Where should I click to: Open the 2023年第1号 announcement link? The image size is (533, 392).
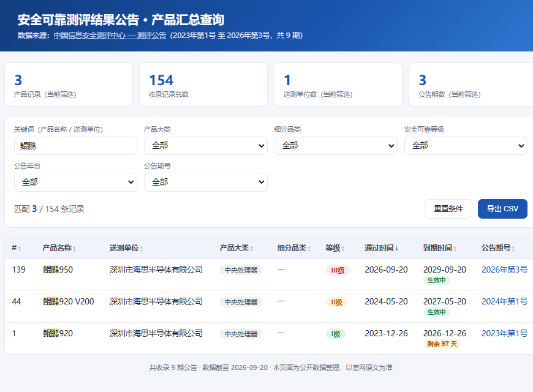(x=504, y=334)
